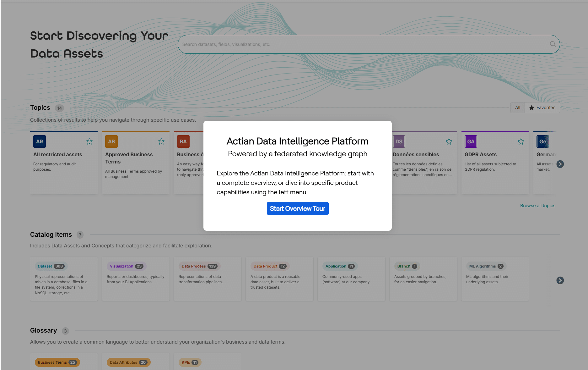Open the Application catalog tag
Viewport: 588px width, 370px height.
340,266
